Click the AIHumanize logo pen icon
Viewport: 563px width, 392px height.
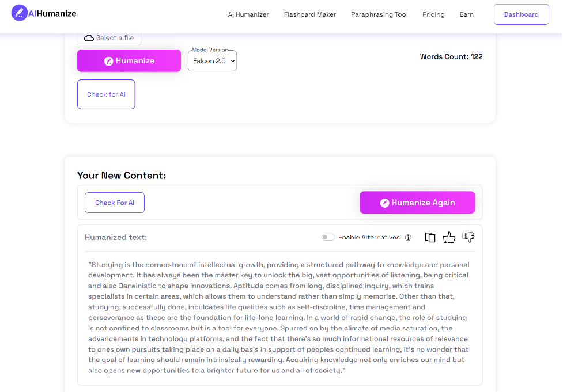20,12
